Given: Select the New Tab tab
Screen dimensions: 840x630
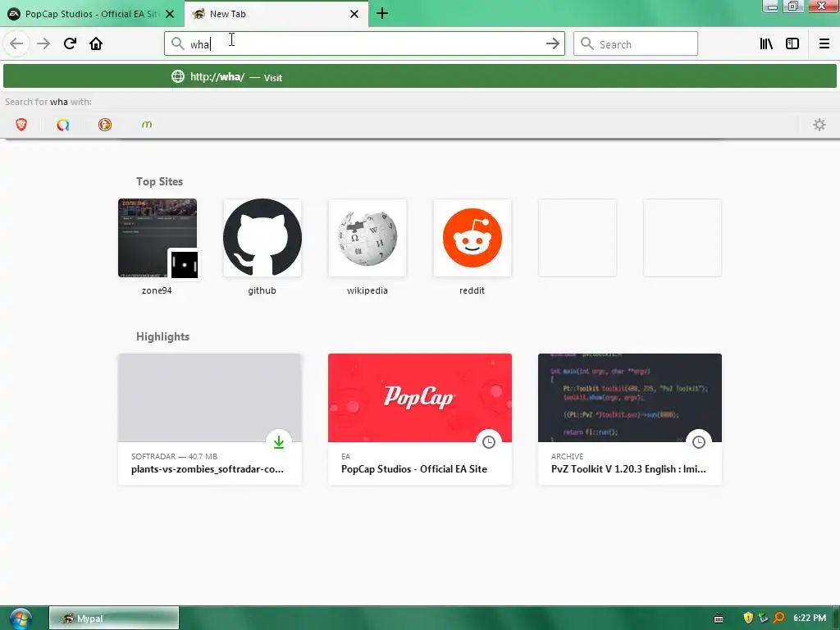Looking at the screenshot, I should [x=276, y=14].
